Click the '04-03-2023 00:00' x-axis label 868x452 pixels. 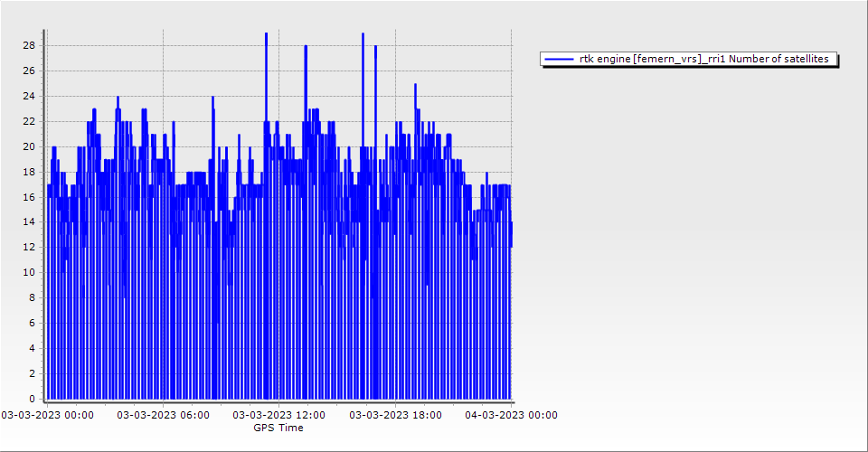[511, 415]
